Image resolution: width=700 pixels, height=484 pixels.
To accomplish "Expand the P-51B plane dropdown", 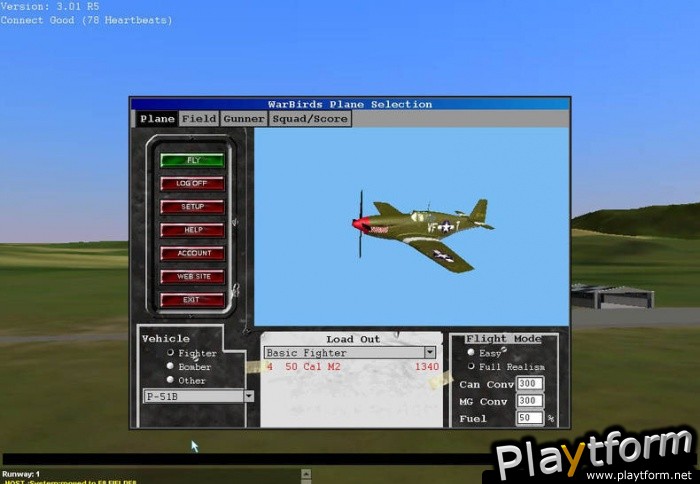I will point(249,396).
